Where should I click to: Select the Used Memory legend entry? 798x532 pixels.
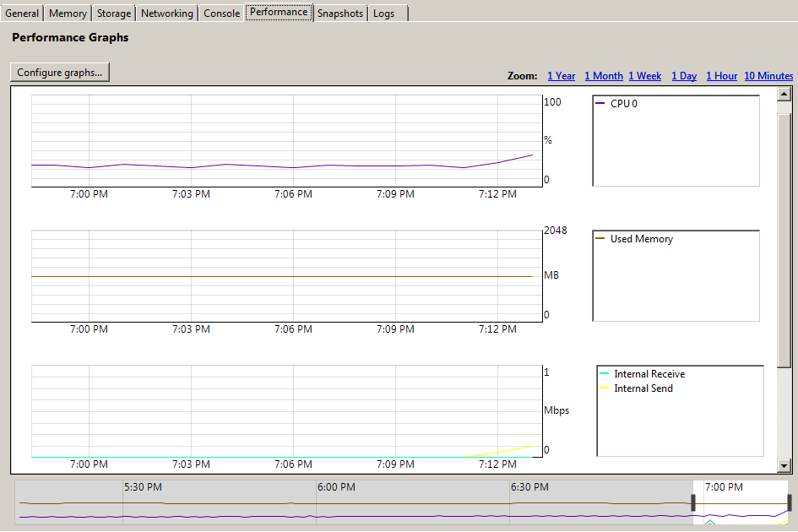(x=634, y=239)
